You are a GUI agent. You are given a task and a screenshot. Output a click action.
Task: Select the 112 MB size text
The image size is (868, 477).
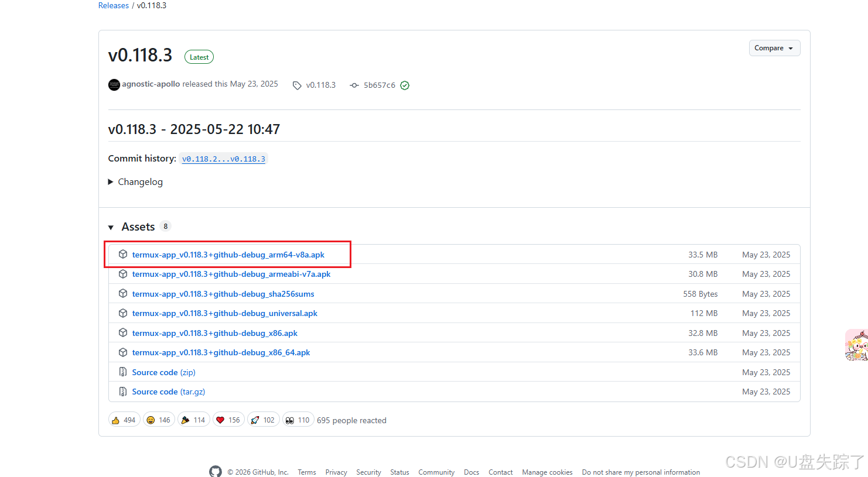point(704,313)
